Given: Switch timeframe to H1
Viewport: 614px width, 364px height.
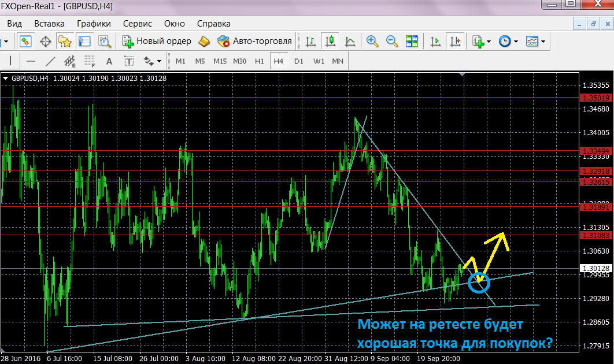Looking at the screenshot, I should pos(259,61).
